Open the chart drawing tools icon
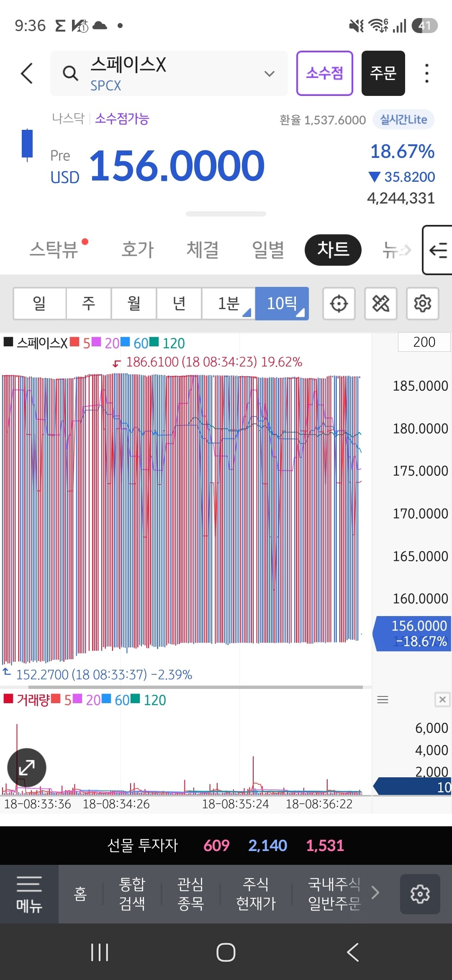 click(381, 304)
